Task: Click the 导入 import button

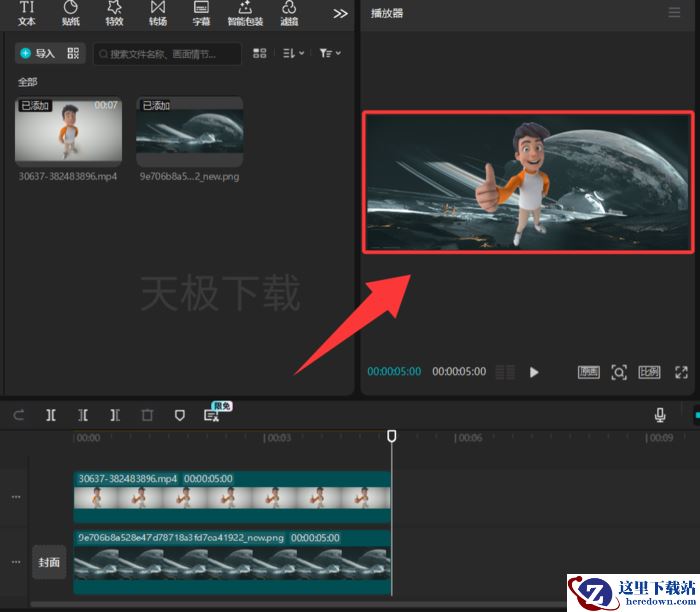Action: tap(38, 54)
